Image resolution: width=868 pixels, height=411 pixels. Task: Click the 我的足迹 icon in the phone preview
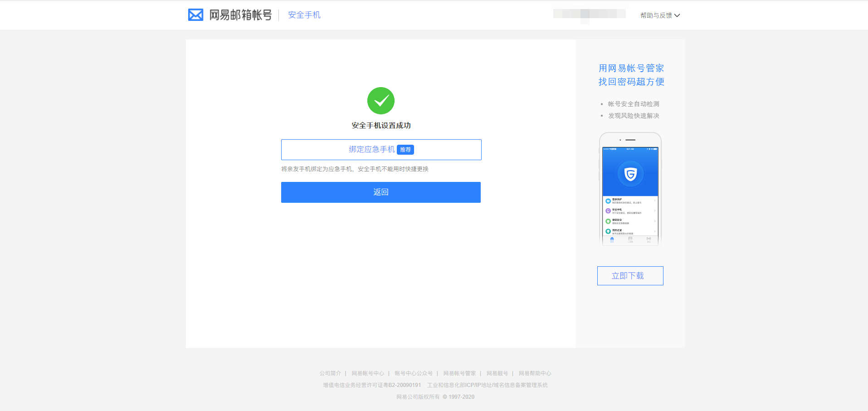[608, 231]
